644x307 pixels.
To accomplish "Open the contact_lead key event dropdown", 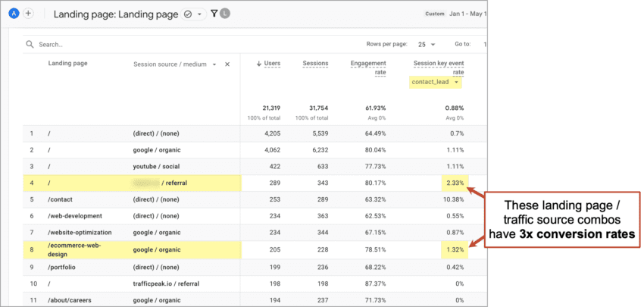I will click(456, 82).
